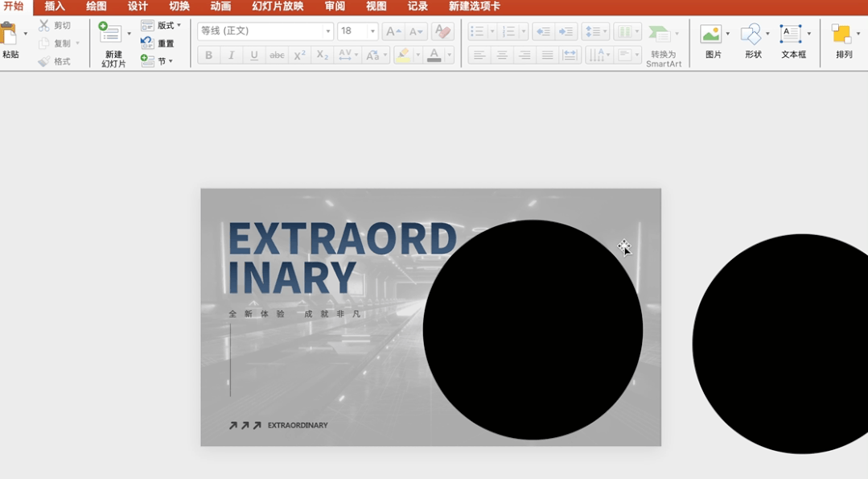Image resolution: width=868 pixels, height=479 pixels.
Task: Click the Shapes (形状) icon
Action: [x=751, y=34]
